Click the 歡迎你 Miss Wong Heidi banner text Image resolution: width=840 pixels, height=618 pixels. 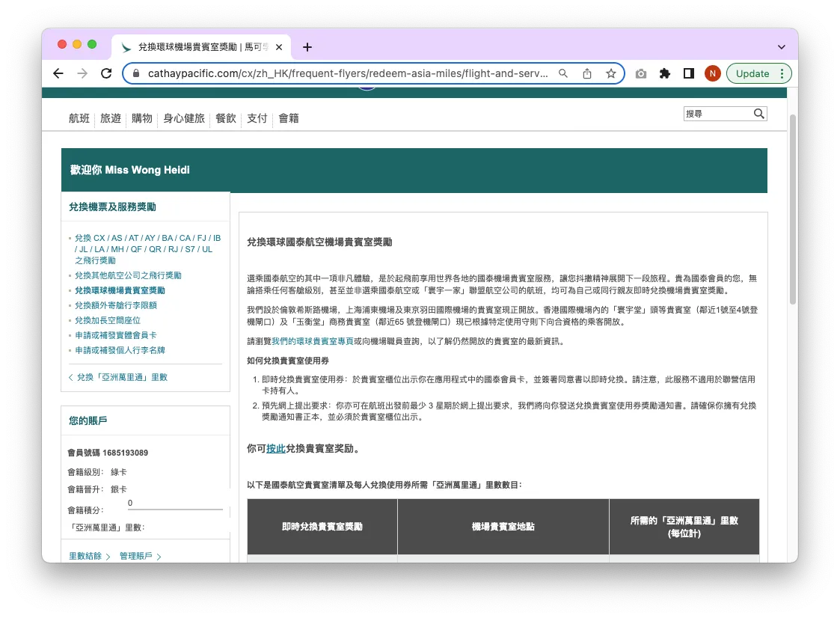[129, 170]
